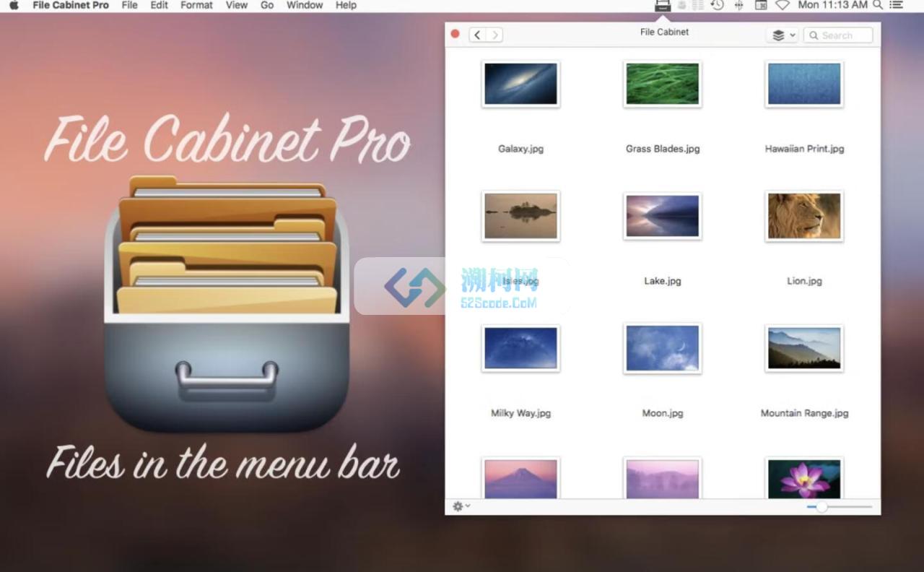Select the Moon.jpg thumbnail

663,348
